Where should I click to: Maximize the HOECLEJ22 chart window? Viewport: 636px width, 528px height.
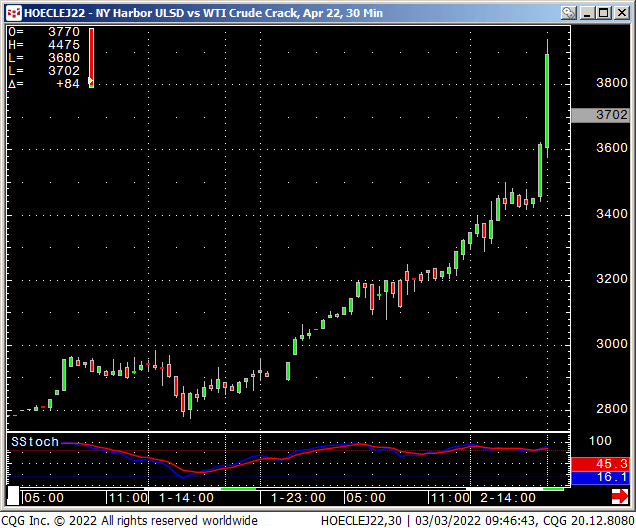point(604,13)
